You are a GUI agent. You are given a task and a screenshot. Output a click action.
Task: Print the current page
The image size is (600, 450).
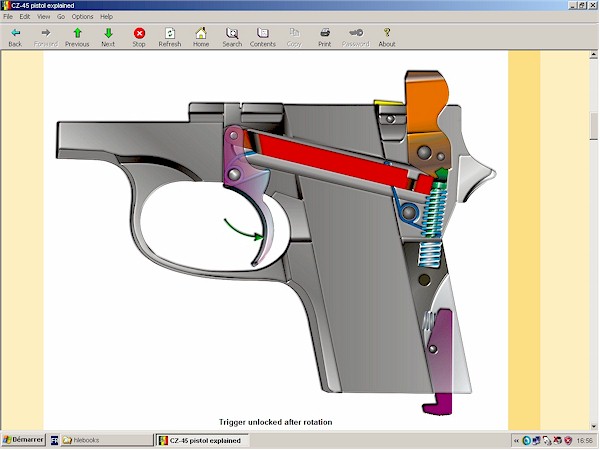pyautogui.click(x=325, y=37)
